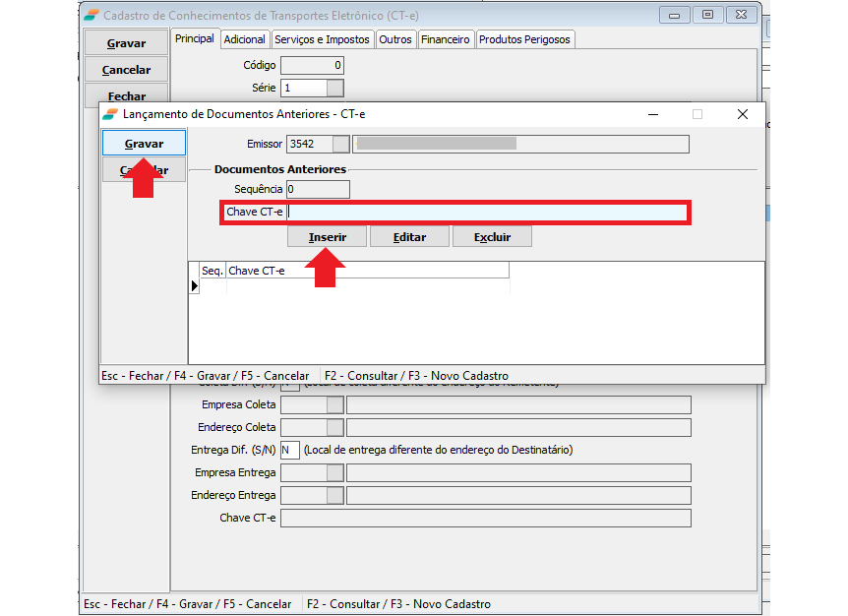
Task: Open the Emissor lookup button
Action: pyautogui.click(x=340, y=145)
